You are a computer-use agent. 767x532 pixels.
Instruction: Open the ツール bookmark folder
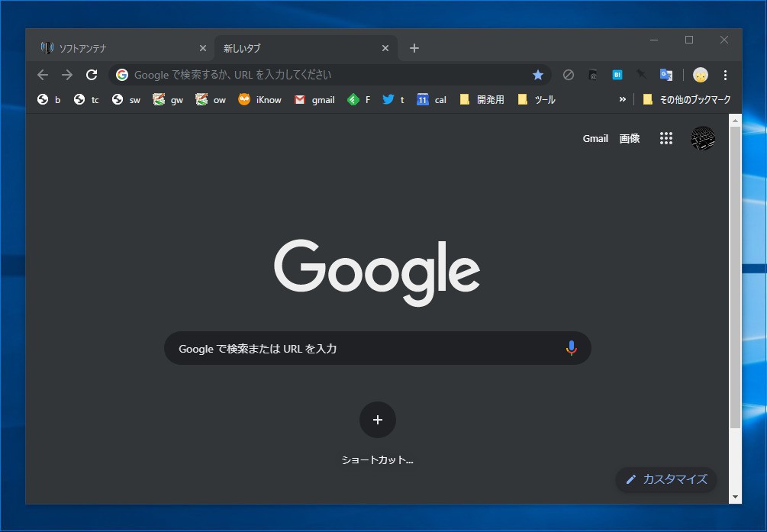pyautogui.click(x=537, y=99)
